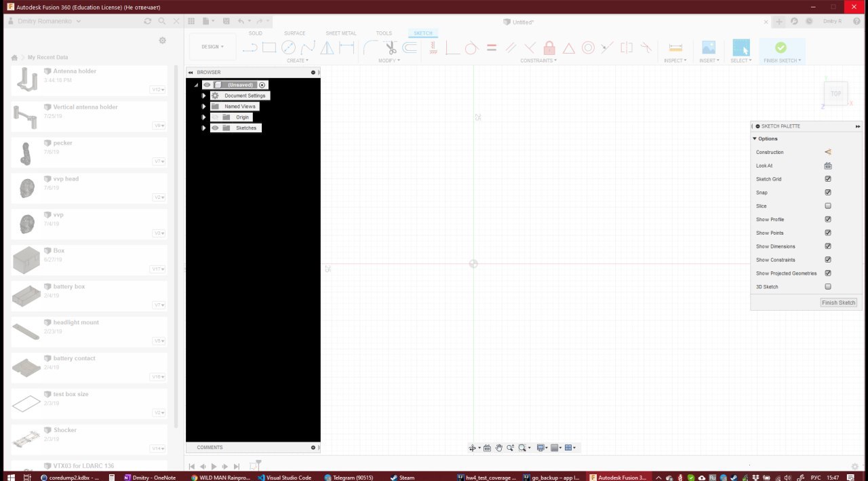Toggle the Show Points checkbox

[828, 233]
